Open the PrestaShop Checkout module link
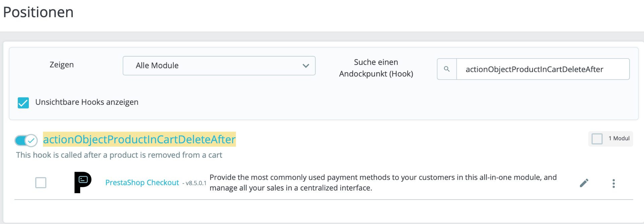644x224 pixels. 142,182
